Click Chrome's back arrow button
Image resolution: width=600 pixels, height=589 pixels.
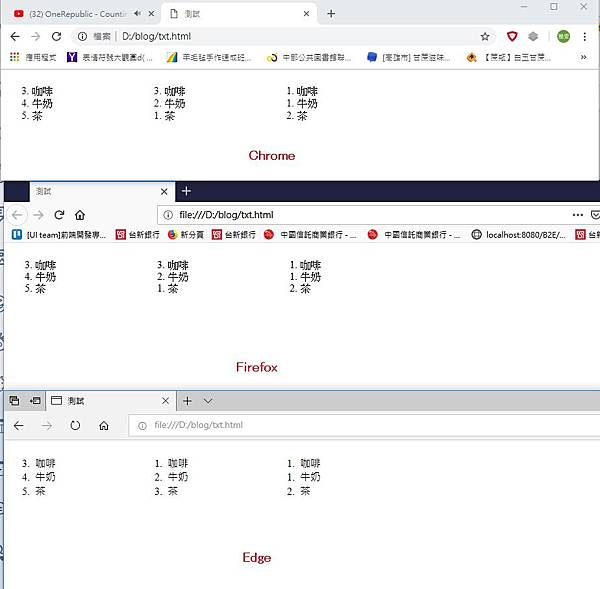tap(15, 36)
